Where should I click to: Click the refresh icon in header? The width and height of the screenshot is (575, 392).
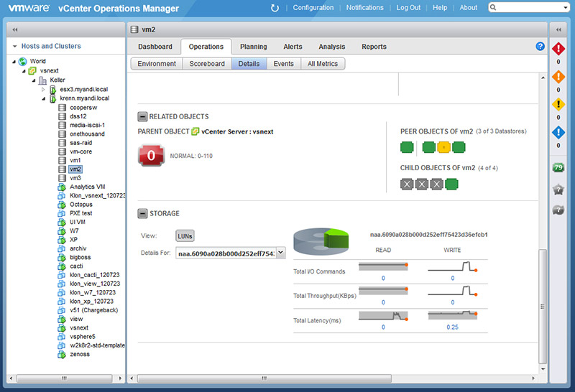point(275,8)
